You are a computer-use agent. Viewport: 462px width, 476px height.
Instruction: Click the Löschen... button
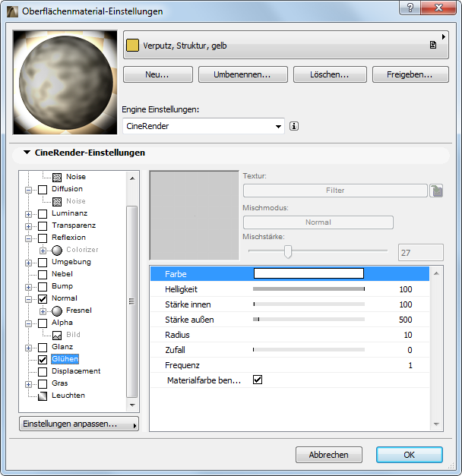330,74
